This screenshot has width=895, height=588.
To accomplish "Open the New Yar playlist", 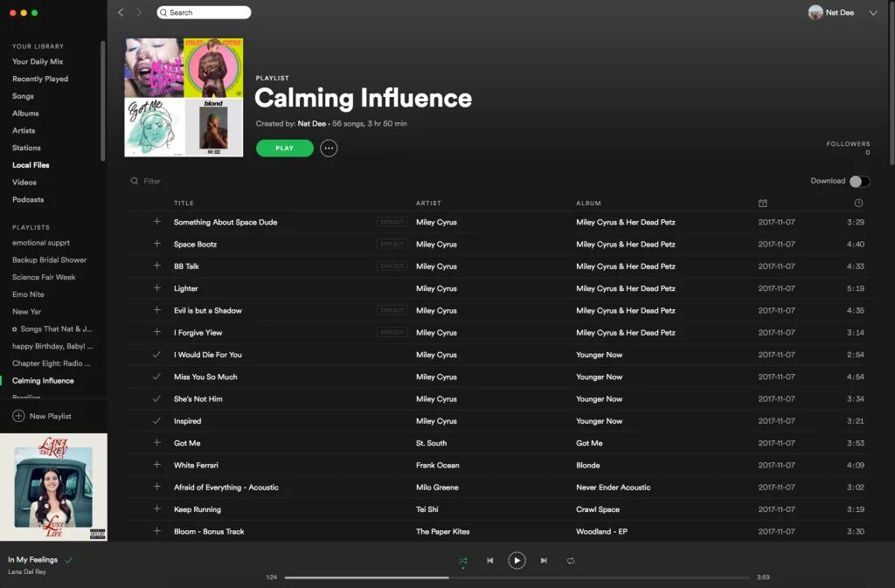I will pos(26,311).
